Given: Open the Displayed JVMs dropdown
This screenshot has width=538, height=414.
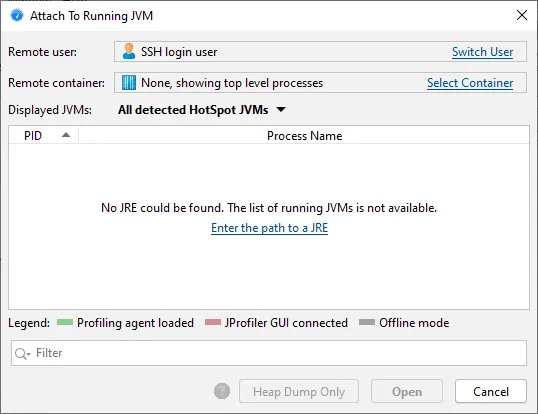Looking at the screenshot, I should coord(202,110).
